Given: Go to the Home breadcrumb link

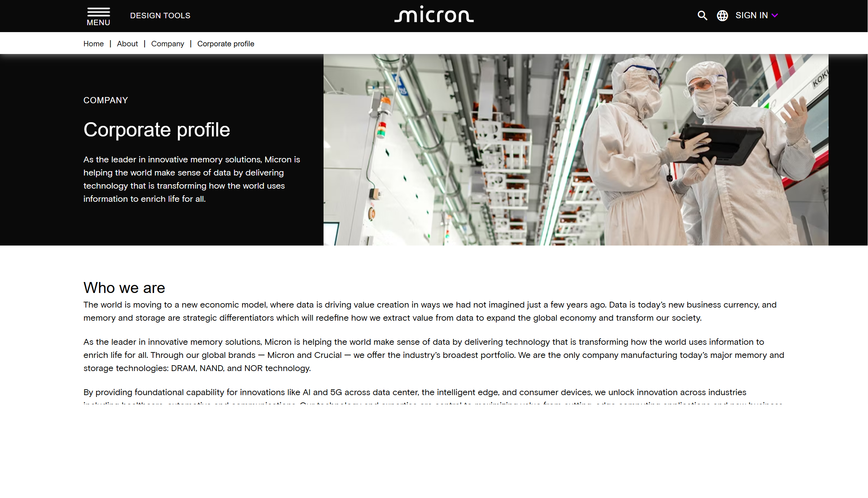Looking at the screenshot, I should click(x=93, y=44).
